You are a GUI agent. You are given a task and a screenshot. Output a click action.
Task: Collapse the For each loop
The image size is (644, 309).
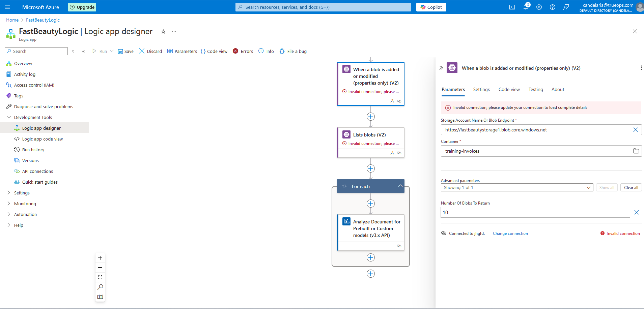coord(400,186)
